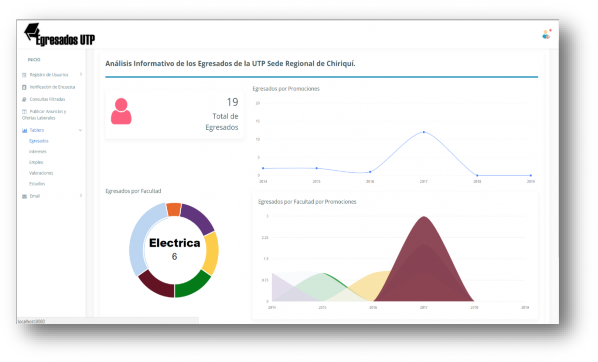This screenshot has height=362, width=598.
Task: Open the Valoraciones dashboard link
Action: pyautogui.click(x=41, y=173)
